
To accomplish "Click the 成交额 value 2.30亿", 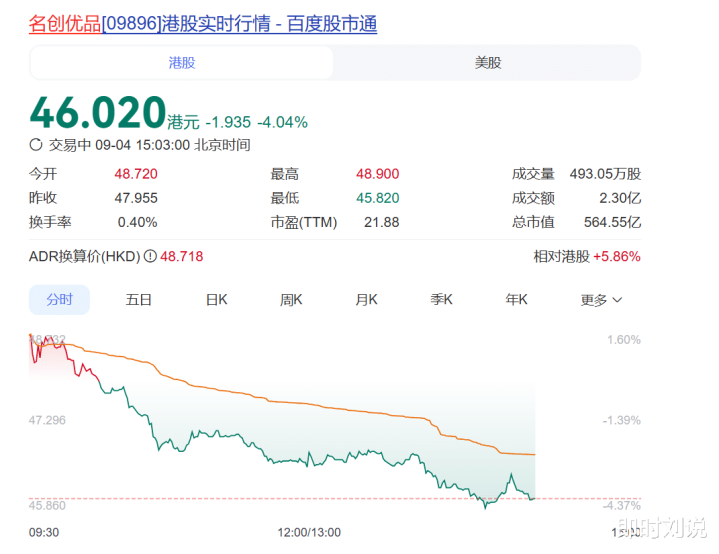I will coord(620,198).
